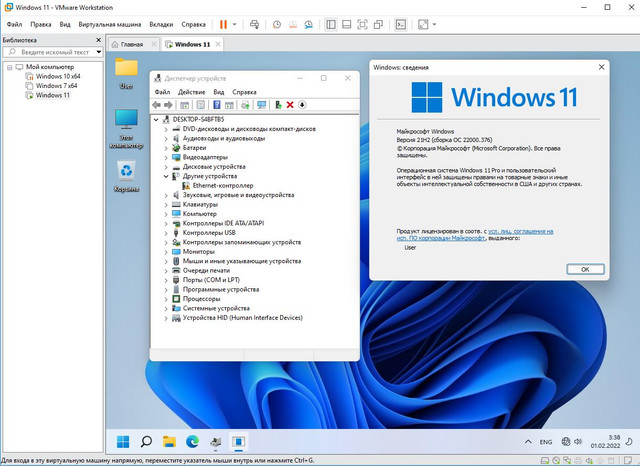Viewport: 640px width, 466px height.
Task: Toggle the library sidebar view icon
Action: click(x=331, y=24)
